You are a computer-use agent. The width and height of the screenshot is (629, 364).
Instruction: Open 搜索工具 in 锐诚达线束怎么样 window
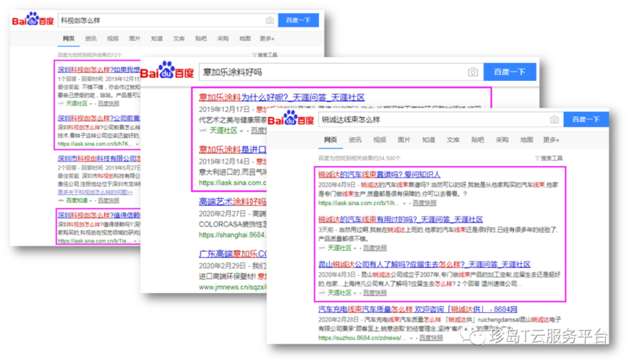(549, 159)
